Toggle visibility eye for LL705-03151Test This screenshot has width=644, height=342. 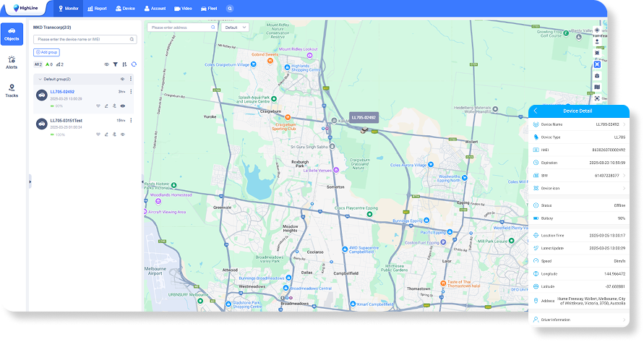pyautogui.click(x=123, y=134)
